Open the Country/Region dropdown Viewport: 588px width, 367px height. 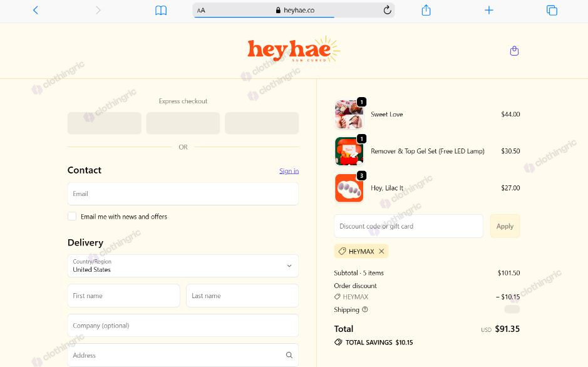click(183, 266)
